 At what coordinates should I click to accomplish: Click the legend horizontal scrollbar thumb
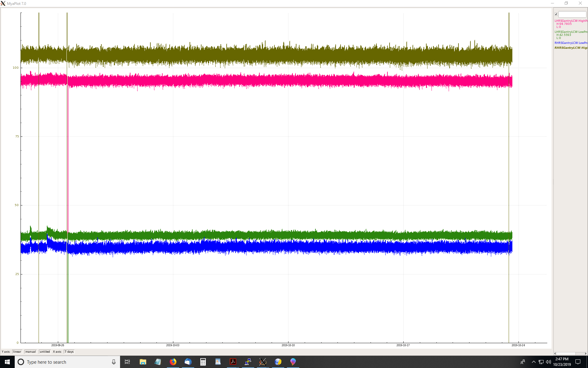pyautogui.click(x=566, y=354)
